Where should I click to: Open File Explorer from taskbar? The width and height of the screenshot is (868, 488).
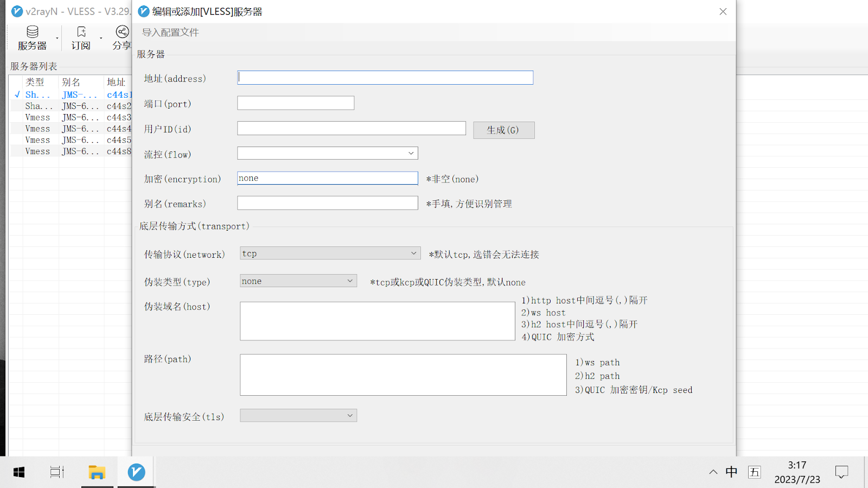97,472
